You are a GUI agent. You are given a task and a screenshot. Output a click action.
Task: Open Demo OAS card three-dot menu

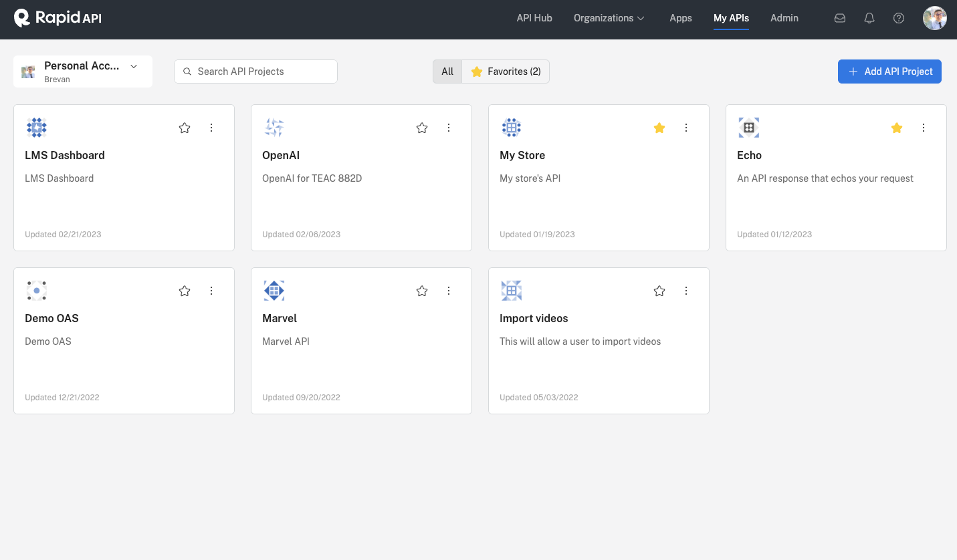(211, 291)
